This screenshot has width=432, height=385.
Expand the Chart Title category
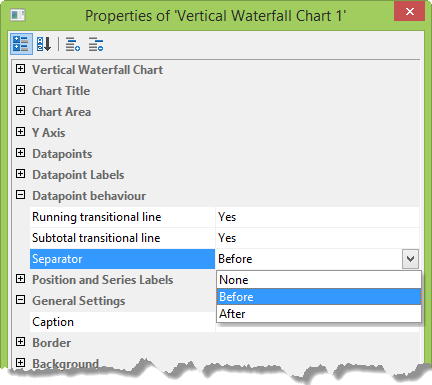tap(20, 90)
